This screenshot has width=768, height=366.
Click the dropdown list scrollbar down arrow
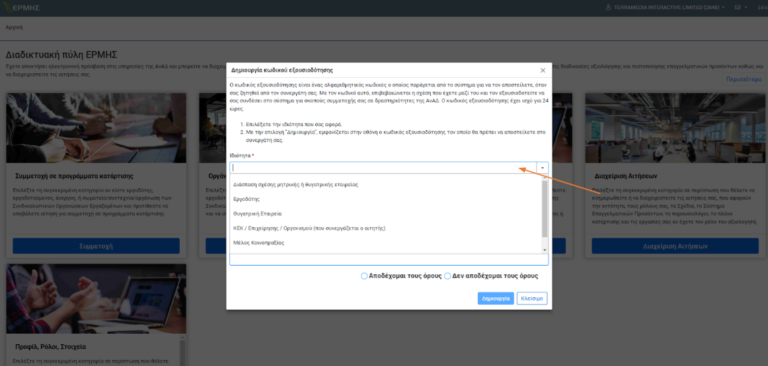point(545,250)
